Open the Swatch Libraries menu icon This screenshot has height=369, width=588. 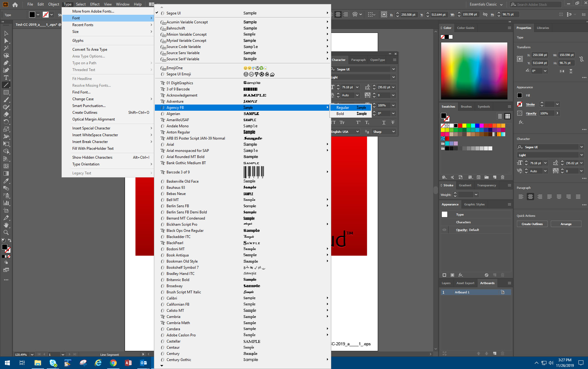click(x=444, y=177)
